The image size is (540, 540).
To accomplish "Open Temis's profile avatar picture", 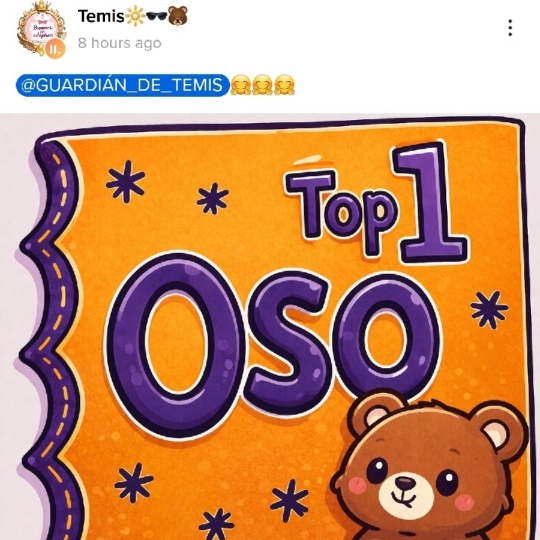I will pyautogui.click(x=42, y=29).
